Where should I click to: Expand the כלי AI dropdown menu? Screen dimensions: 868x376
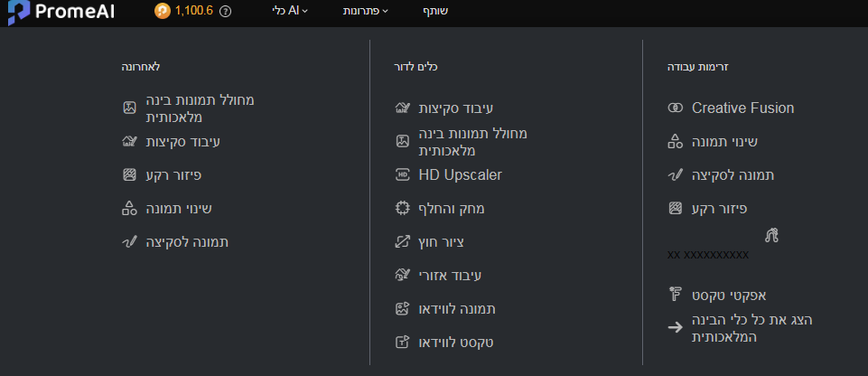[x=289, y=12]
